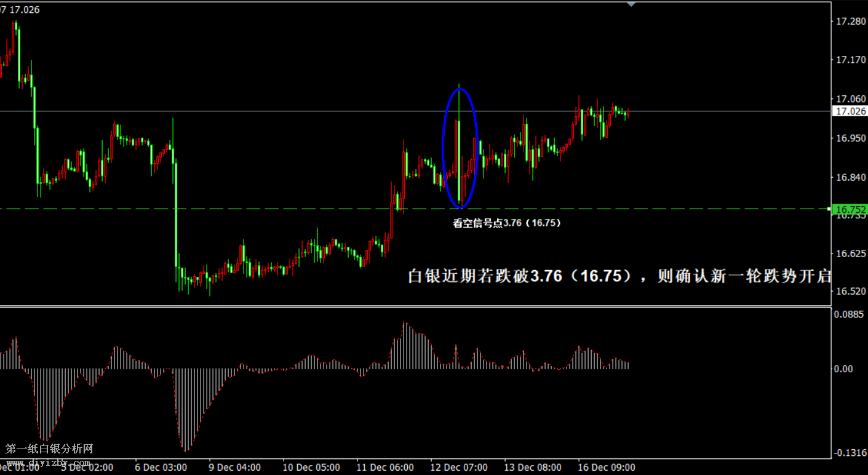
Task: Click the 17.026 quote text in top-left corner
Action: click(x=25, y=10)
